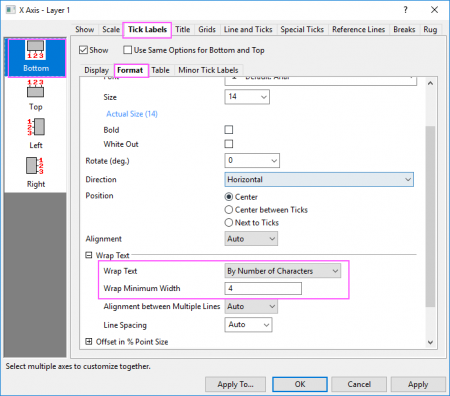This screenshot has height=396, width=450.
Task: Enable Use Same Options for Bottom and Top
Action: [x=127, y=50]
